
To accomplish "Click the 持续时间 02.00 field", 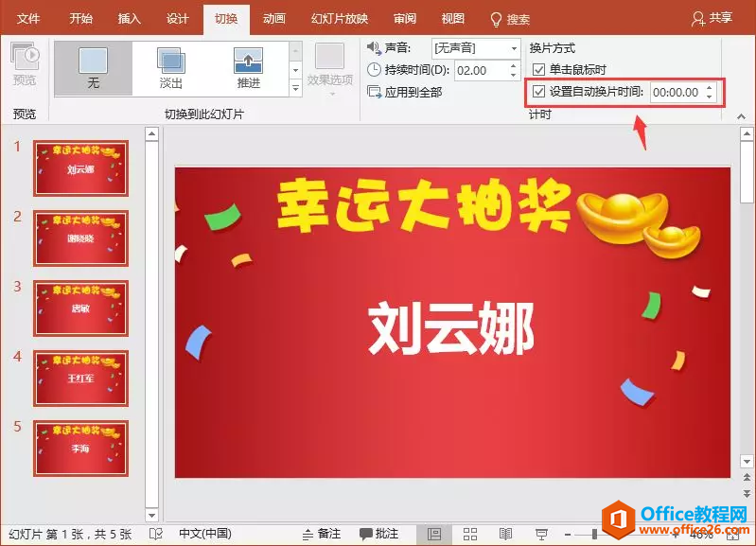I will (x=481, y=70).
